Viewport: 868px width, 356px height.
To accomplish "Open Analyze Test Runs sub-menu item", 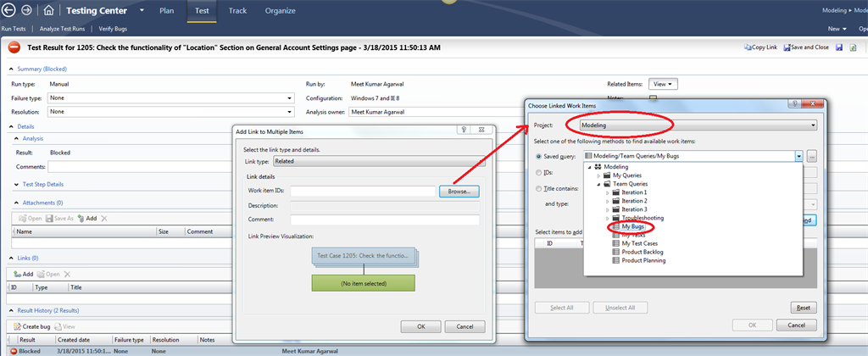I will tap(62, 28).
